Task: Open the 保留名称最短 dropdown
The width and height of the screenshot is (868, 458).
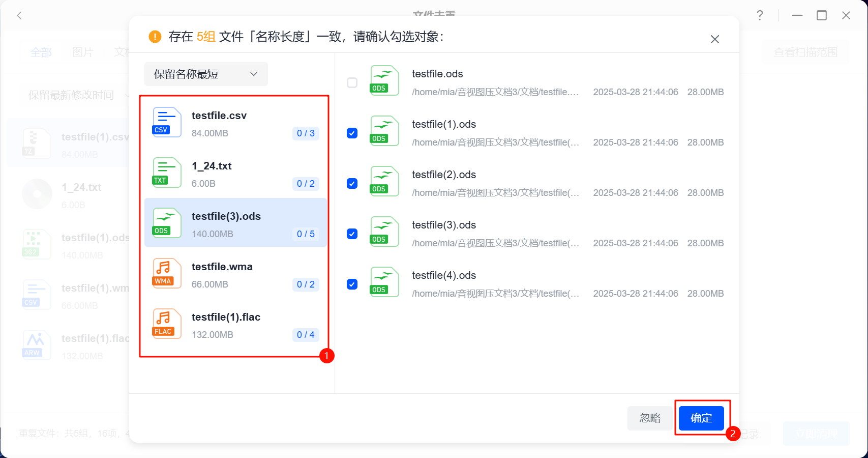Action: [205, 74]
